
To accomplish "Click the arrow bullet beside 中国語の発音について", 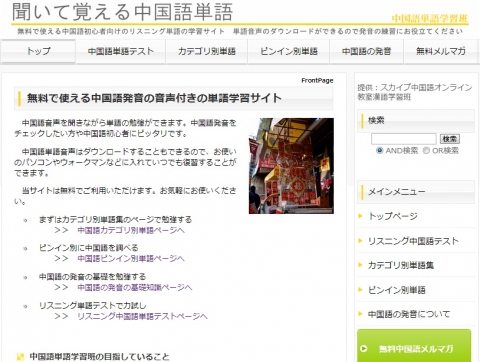I will click(360, 314).
